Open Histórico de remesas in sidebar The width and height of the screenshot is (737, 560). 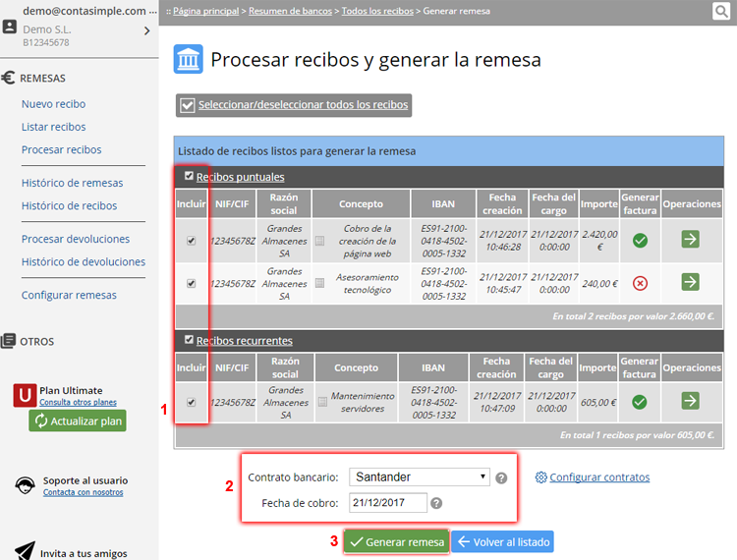(x=72, y=183)
